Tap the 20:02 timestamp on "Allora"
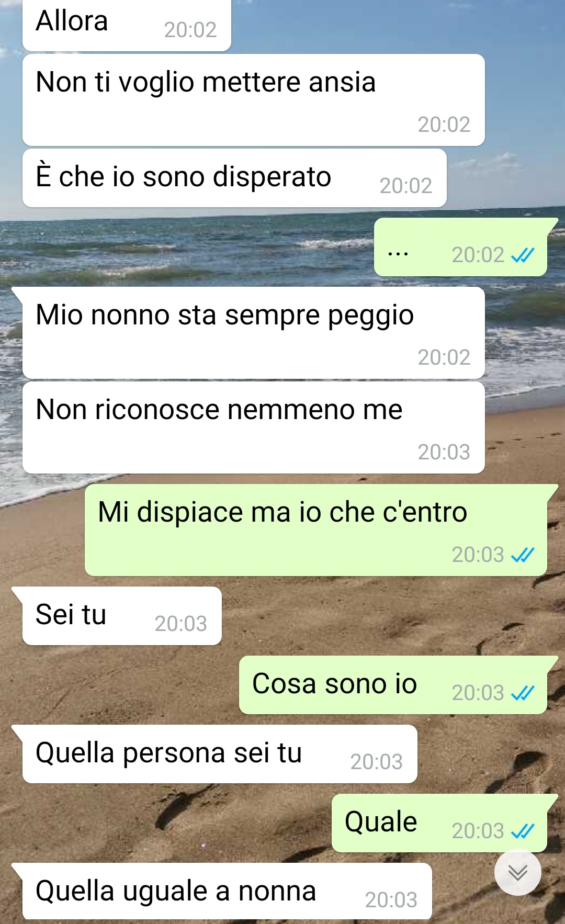Screen dimensions: 565x924 pos(190,30)
